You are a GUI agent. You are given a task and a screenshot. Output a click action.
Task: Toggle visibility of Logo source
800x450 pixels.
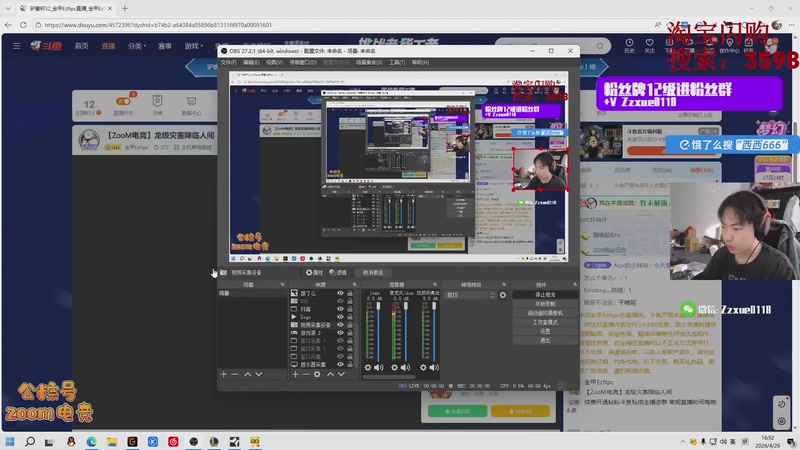(x=340, y=317)
